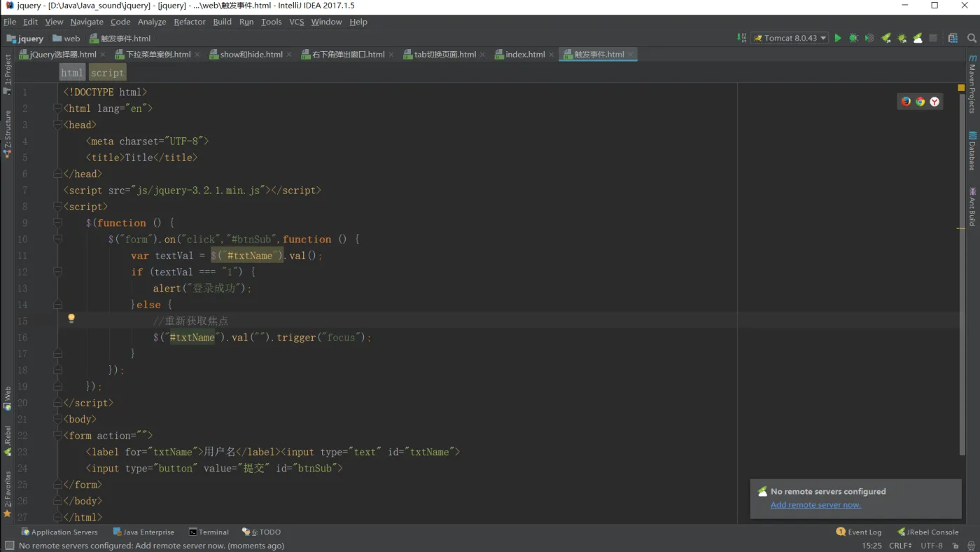Toggle read-only lock icon in status bar

coord(955,546)
